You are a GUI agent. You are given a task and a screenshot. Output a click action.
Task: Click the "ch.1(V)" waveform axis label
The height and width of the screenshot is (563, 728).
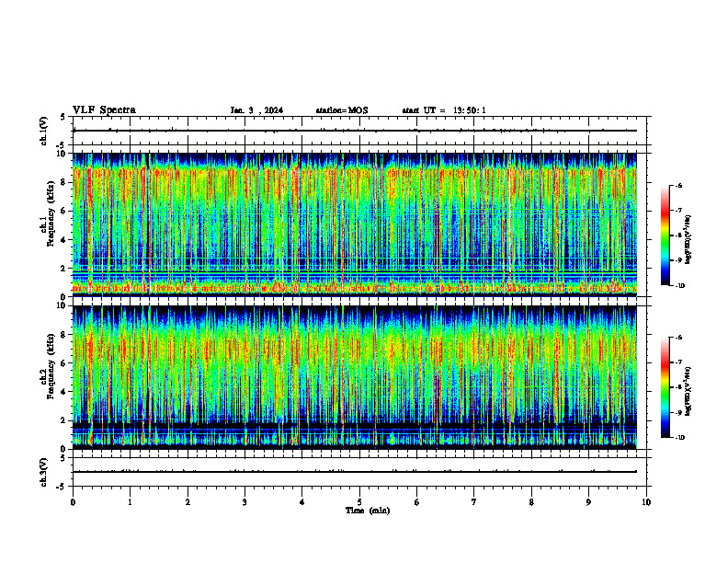44,131
